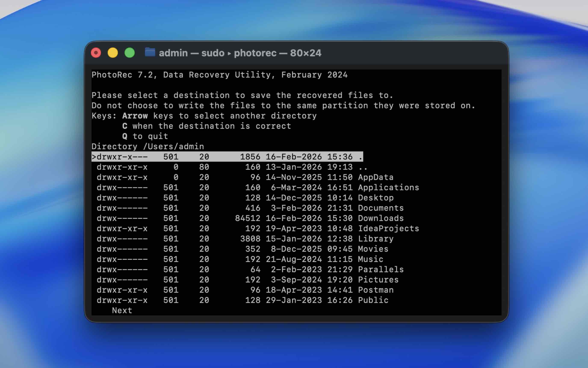Choose the Downloads directory entry
This screenshot has height=368, width=588.
(x=381, y=218)
